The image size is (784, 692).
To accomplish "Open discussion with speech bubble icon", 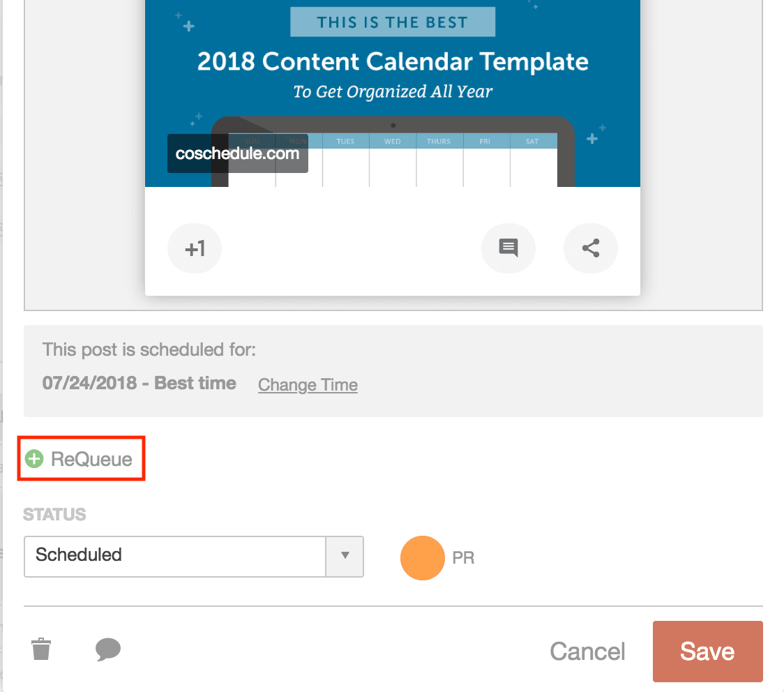I will (108, 649).
